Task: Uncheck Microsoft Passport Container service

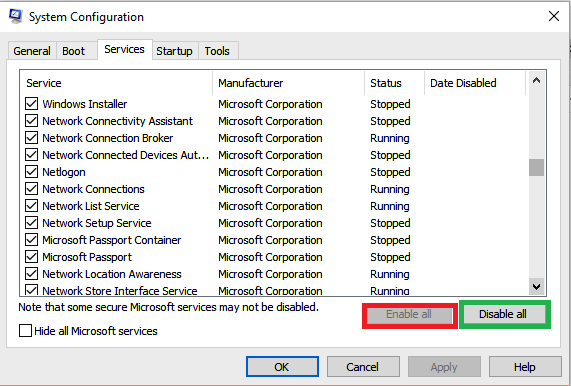Action: tap(31, 240)
